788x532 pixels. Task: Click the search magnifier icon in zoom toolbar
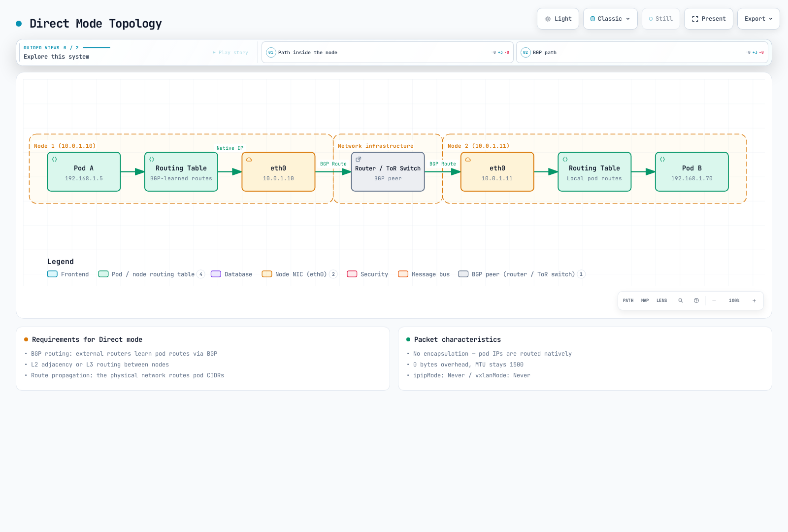click(x=681, y=300)
